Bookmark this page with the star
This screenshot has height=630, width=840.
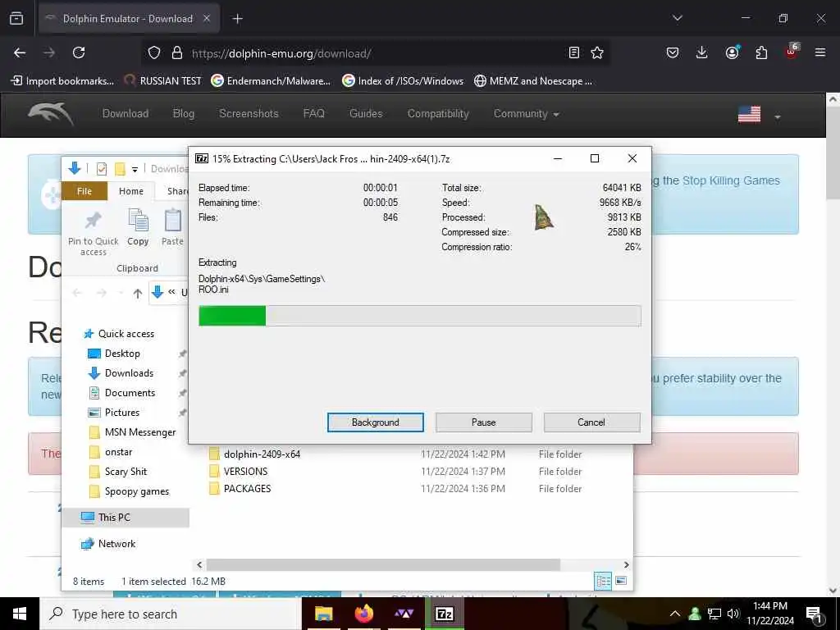(597, 52)
